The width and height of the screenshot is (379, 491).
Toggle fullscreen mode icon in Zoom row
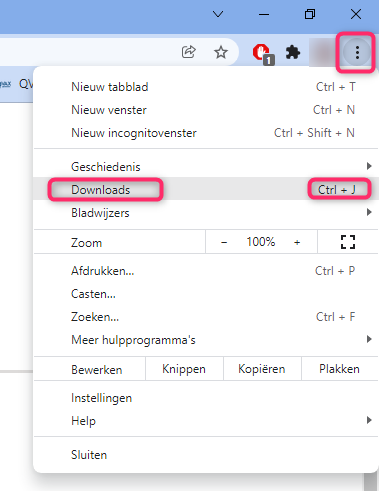(x=348, y=242)
